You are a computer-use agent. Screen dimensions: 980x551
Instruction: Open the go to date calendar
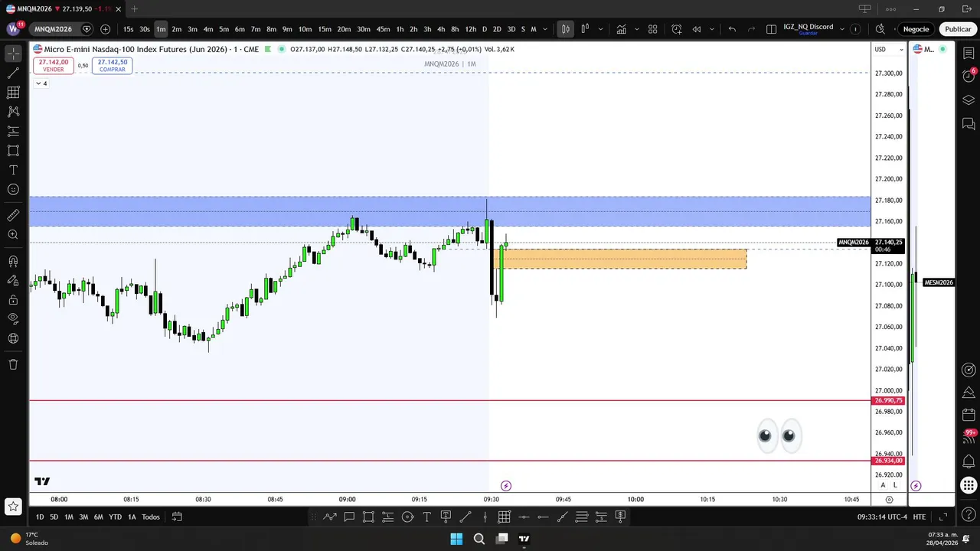coord(177,517)
